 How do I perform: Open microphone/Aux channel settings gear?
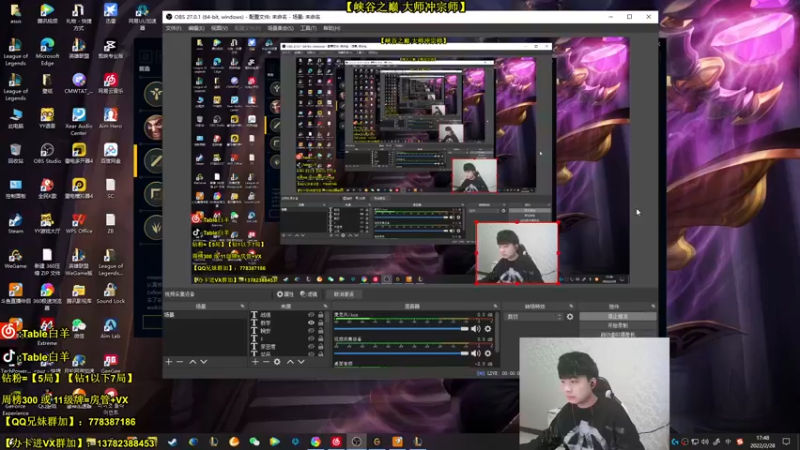(488, 329)
